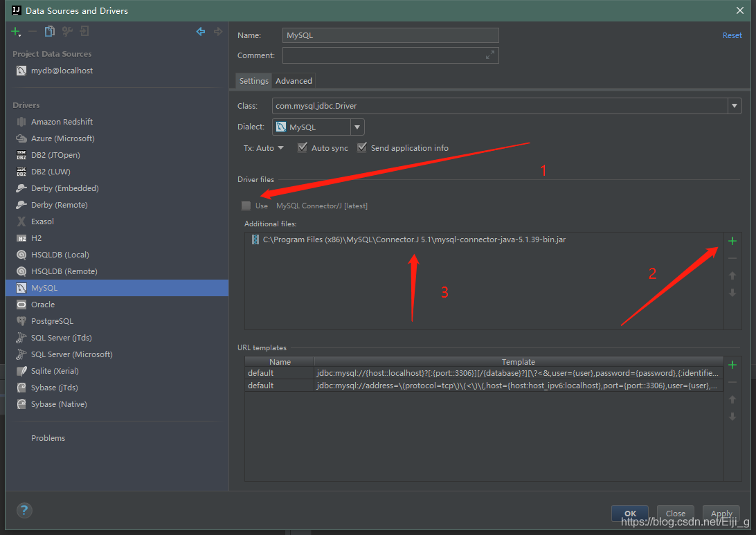Click the Reset link
The image size is (756, 535).
pyautogui.click(x=732, y=35)
